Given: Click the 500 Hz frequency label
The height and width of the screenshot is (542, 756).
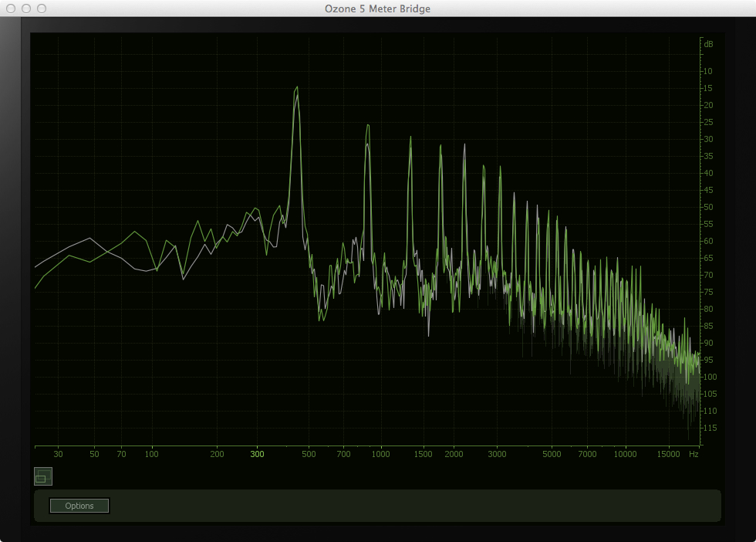Looking at the screenshot, I should [309, 454].
